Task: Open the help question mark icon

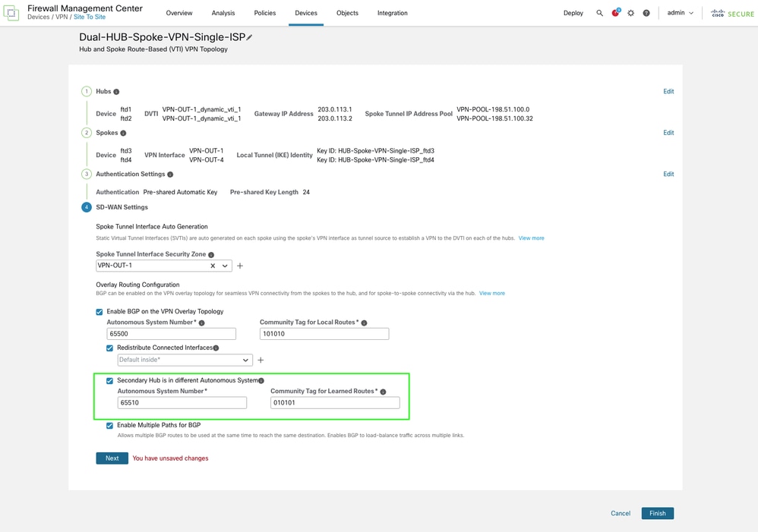Action: pyautogui.click(x=646, y=13)
